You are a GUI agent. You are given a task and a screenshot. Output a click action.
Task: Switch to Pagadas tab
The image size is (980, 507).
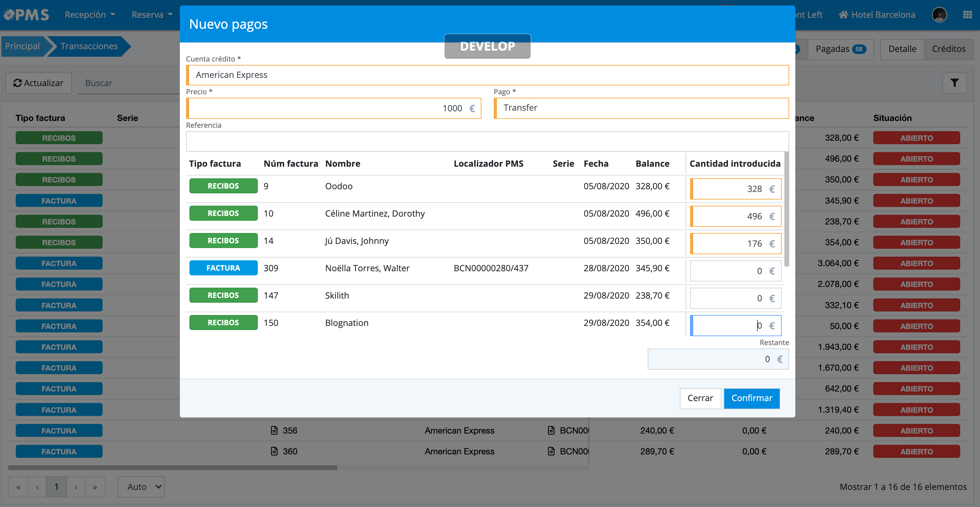(840, 49)
